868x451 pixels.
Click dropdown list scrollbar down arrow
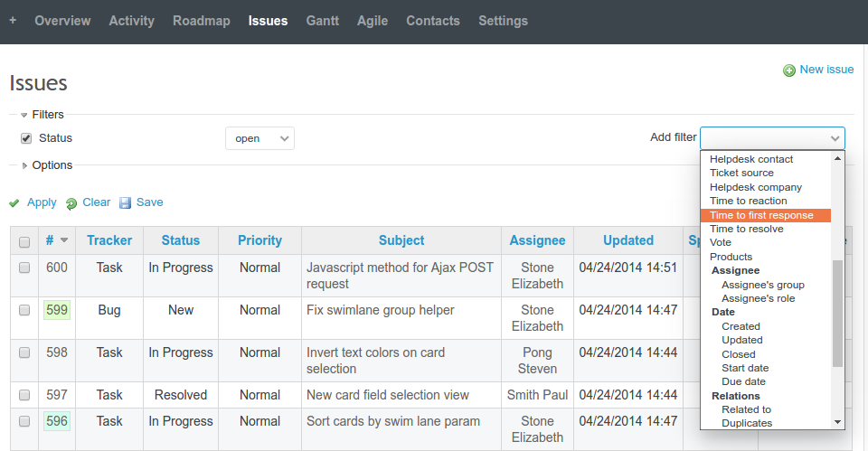point(837,422)
